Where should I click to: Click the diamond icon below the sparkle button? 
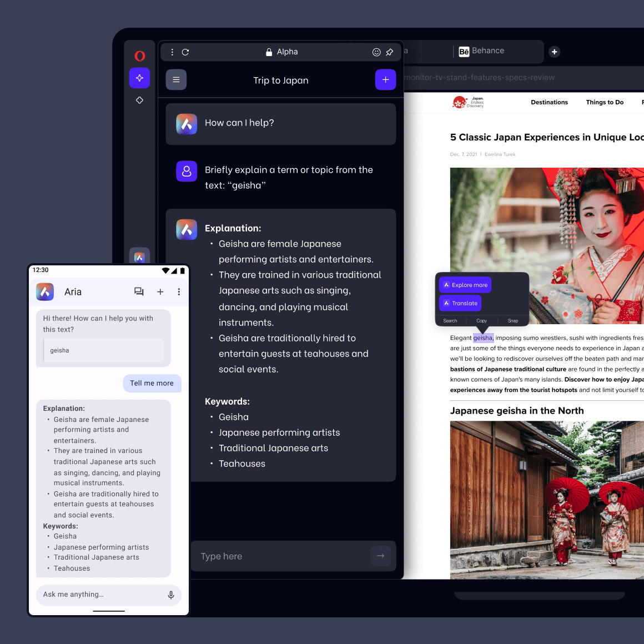pyautogui.click(x=140, y=100)
